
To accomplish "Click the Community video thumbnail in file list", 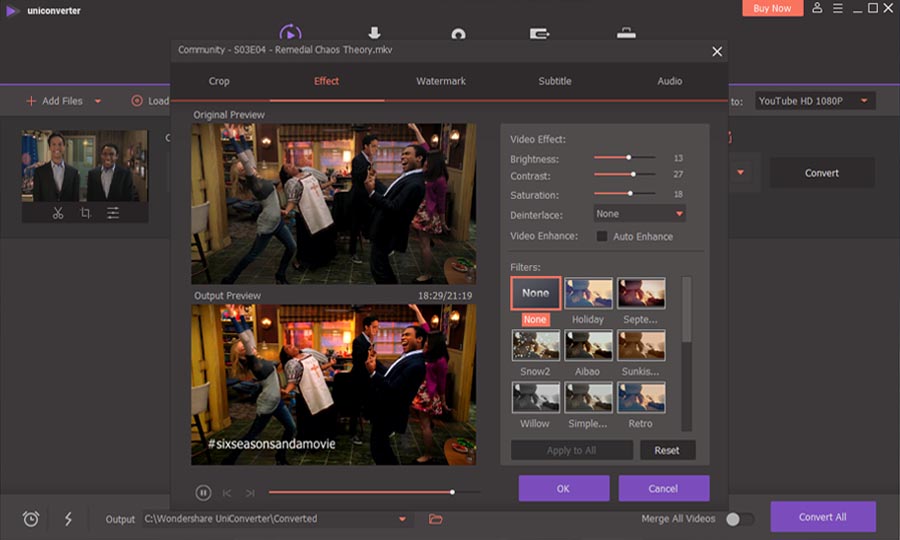I will [85, 166].
